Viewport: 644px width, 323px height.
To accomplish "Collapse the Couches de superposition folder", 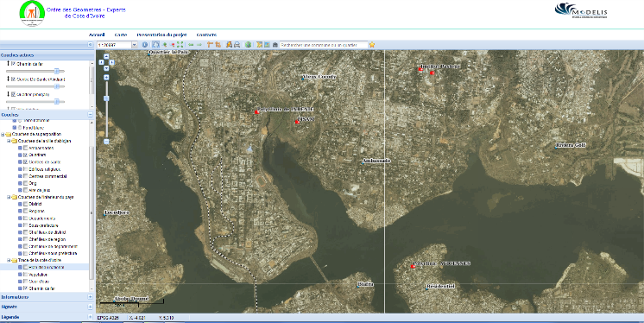I will (x=3, y=134).
